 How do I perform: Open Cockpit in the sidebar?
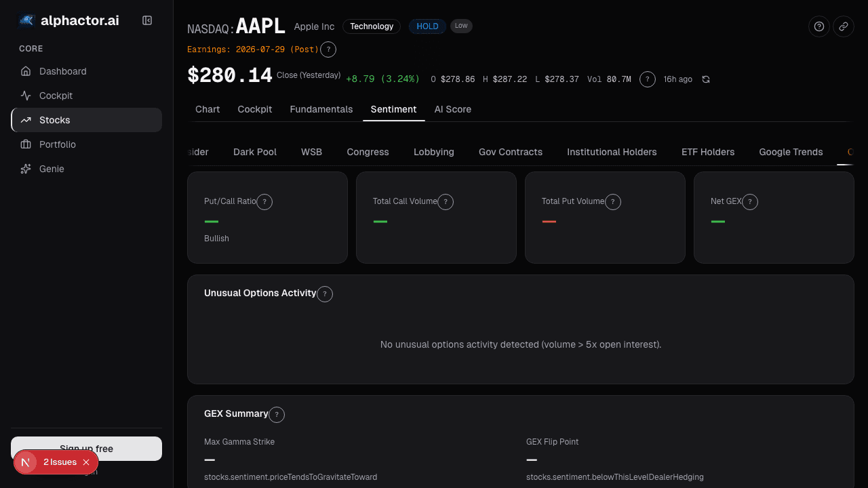pos(86,96)
